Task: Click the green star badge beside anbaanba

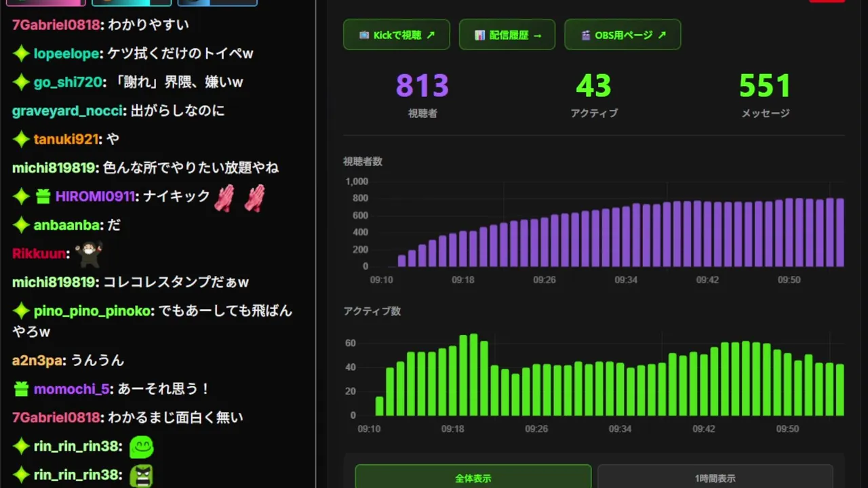Action: [x=21, y=225]
